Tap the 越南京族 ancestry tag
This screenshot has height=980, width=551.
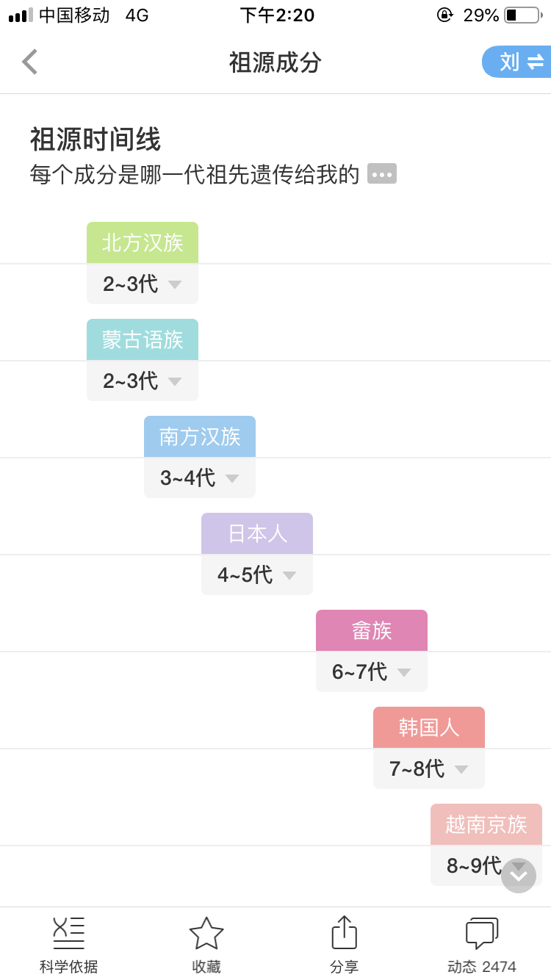pos(486,824)
